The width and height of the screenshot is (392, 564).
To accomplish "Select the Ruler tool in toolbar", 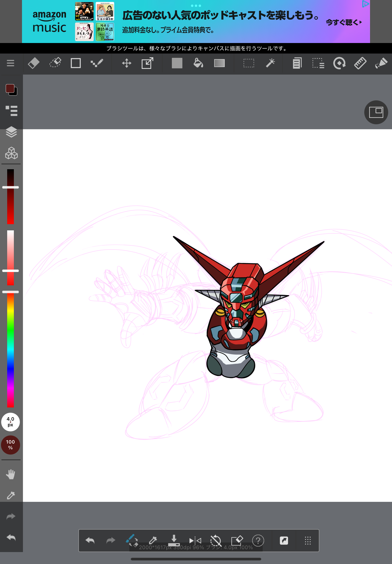I will (360, 63).
